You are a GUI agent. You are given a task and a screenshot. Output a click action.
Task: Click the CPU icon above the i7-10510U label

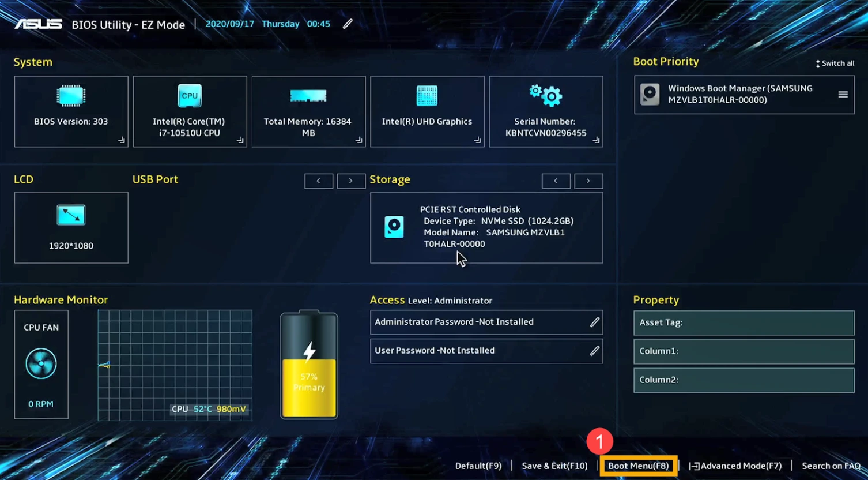(x=190, y=96)
